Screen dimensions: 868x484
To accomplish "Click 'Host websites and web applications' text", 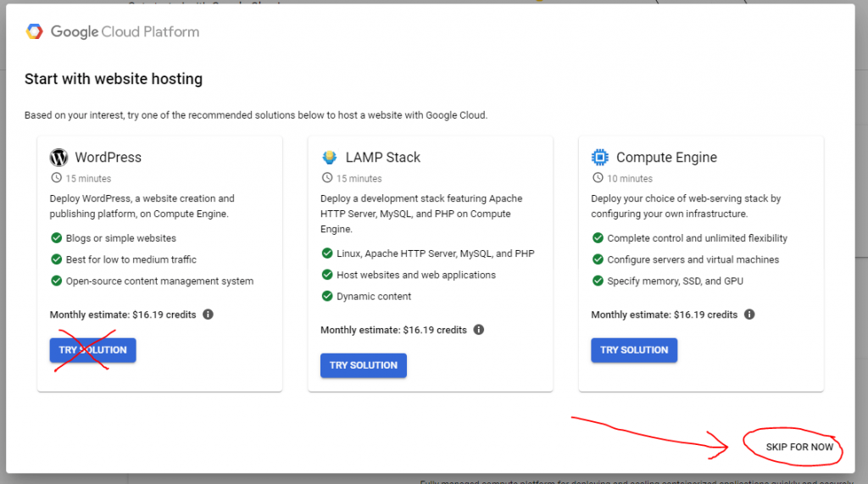I will click(x=416, y=275).
